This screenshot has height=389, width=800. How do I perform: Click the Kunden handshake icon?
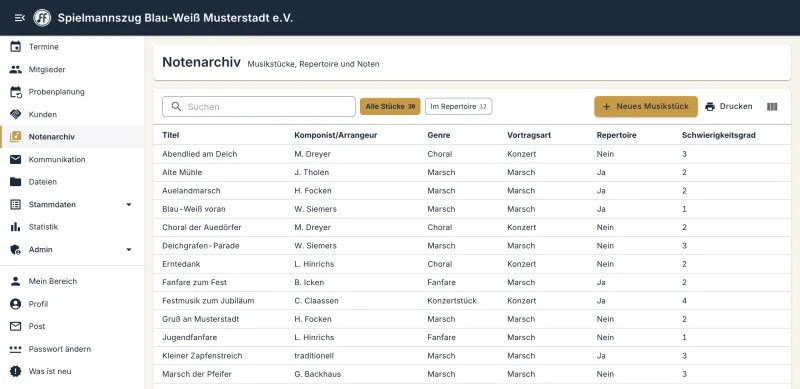point(16,114)
